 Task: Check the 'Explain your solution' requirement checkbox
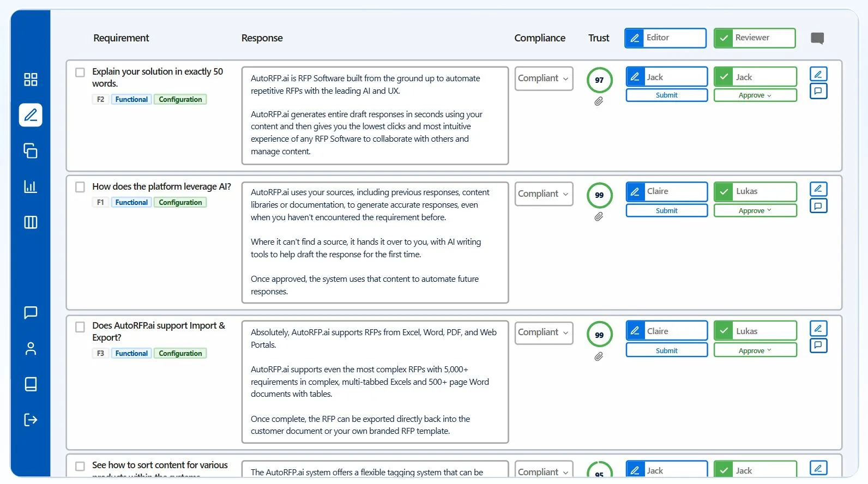(x=80, y=72)
